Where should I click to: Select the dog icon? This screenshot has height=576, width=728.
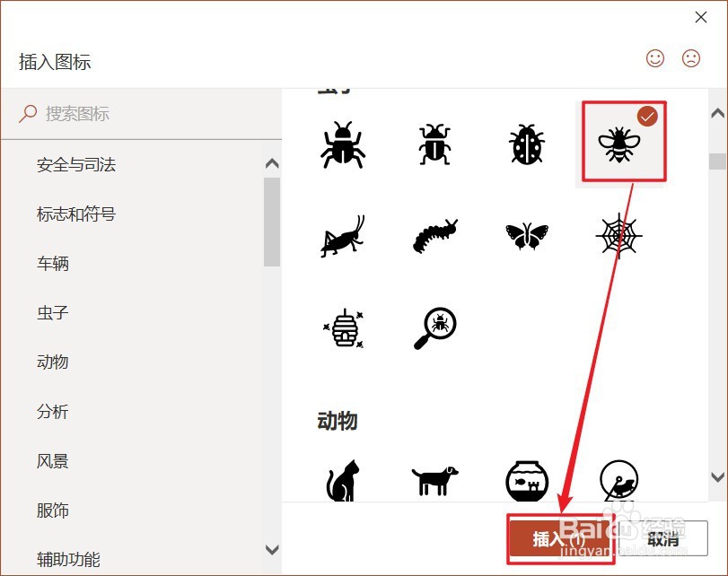(434, 481)
